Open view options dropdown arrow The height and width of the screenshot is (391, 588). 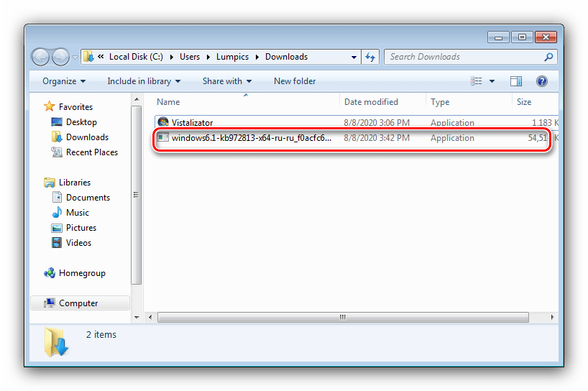[x=492, y=81]
